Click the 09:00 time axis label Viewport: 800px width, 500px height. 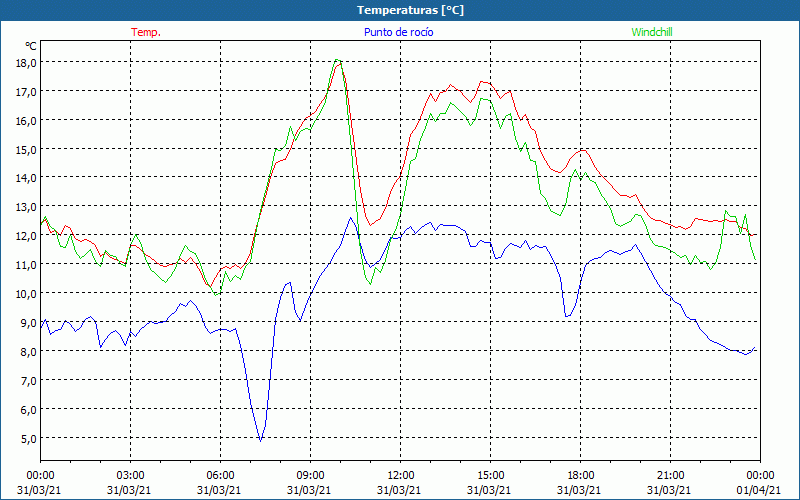(x=310, y=476)
